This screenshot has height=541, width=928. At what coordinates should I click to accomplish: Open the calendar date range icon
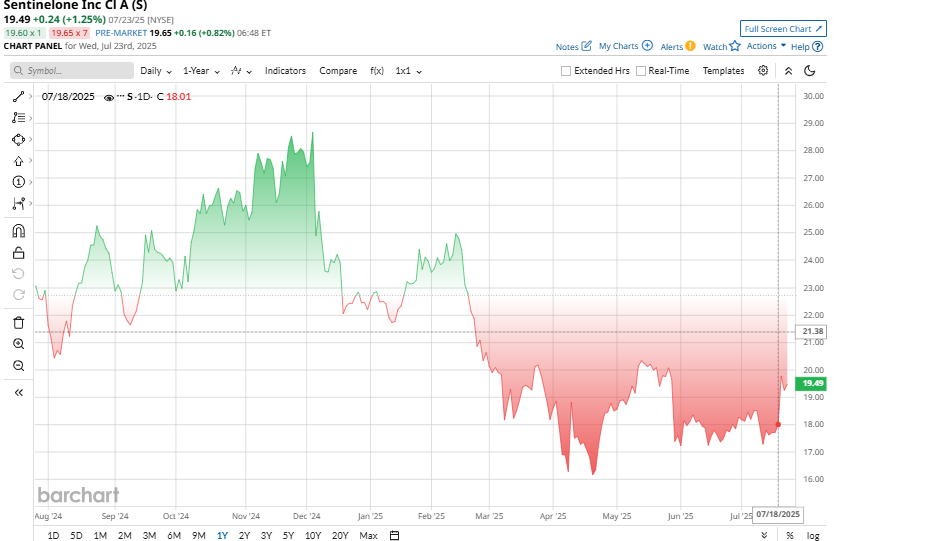pos(394,535)
